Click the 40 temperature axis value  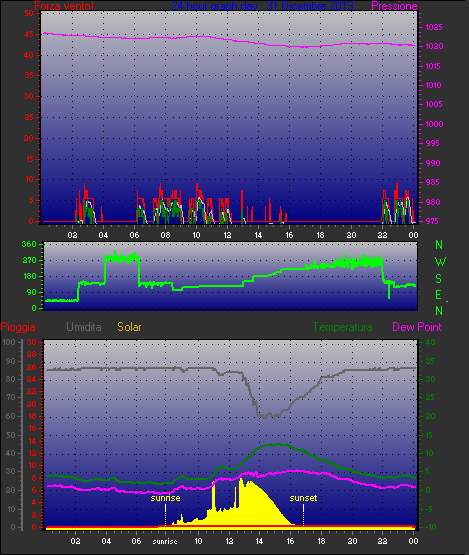430,342
